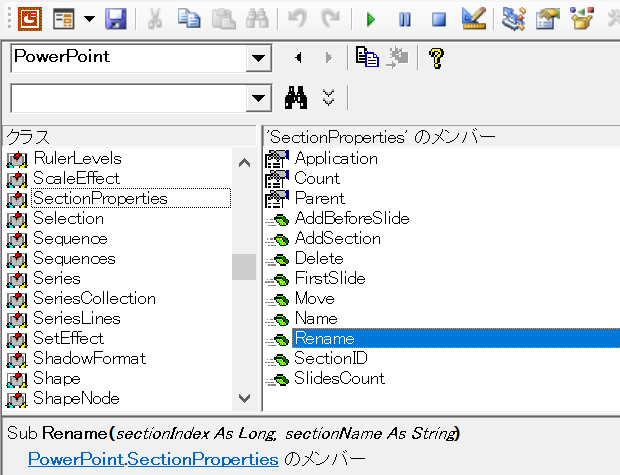This screenshot has height=475, width=620.
Task: Click the yellow Help question mark icon
Action: tap(437, 58)
